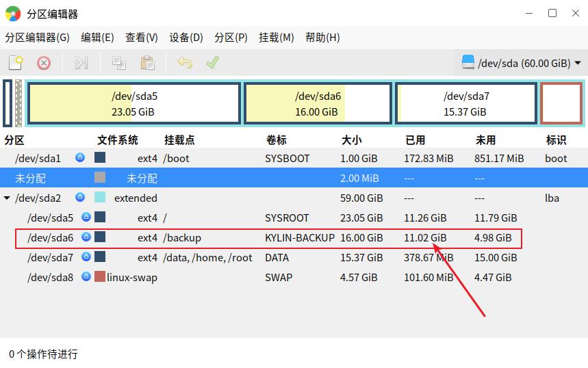
Task: Open the 查看(V) menu
Action: (x=142, y=38)
